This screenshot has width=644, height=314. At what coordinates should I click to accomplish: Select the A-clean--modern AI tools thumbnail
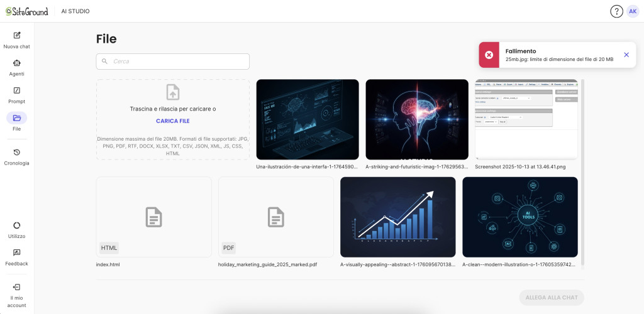520,217
